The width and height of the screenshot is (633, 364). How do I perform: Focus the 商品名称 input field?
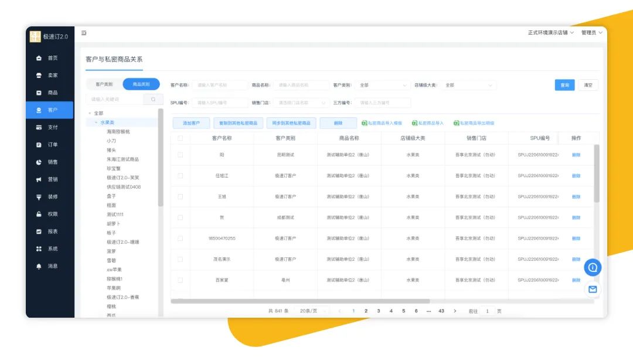(301, 85)
